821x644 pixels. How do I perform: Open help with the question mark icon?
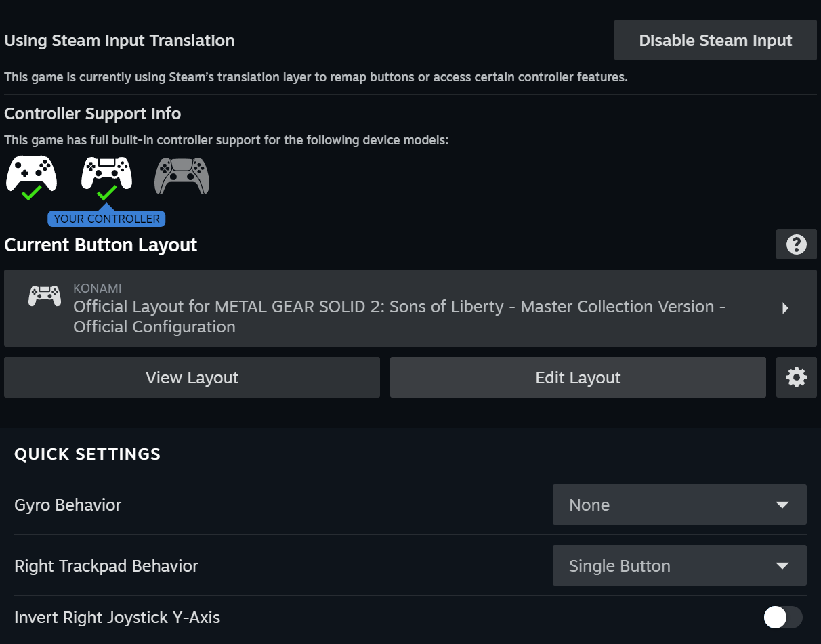[x=796, y=244]
